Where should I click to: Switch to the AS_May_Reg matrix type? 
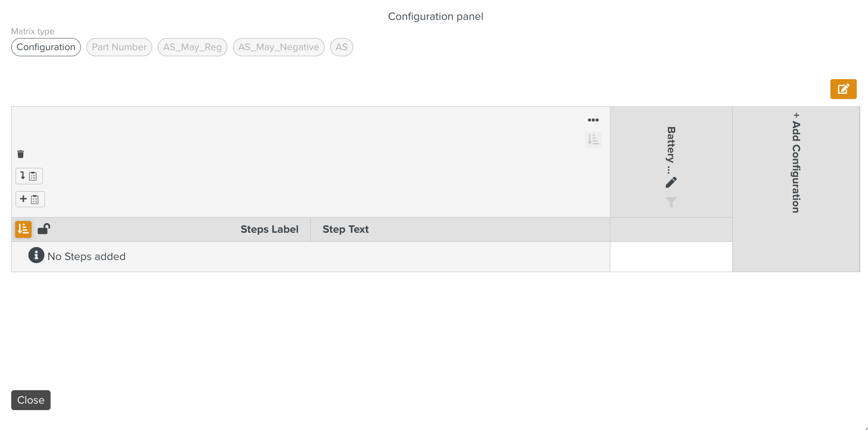(192, 47)
